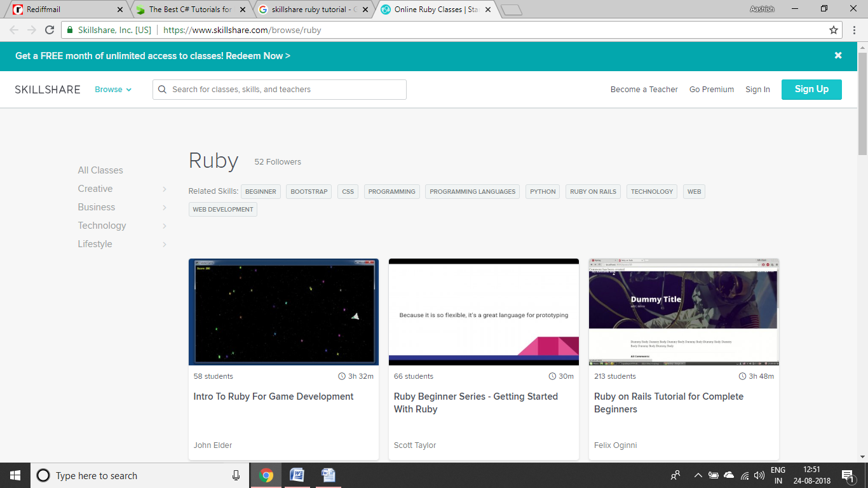868x488 pixels.
Task: Select the WEB skill tag
Action: pyautogui.click(x=694, y=191)
